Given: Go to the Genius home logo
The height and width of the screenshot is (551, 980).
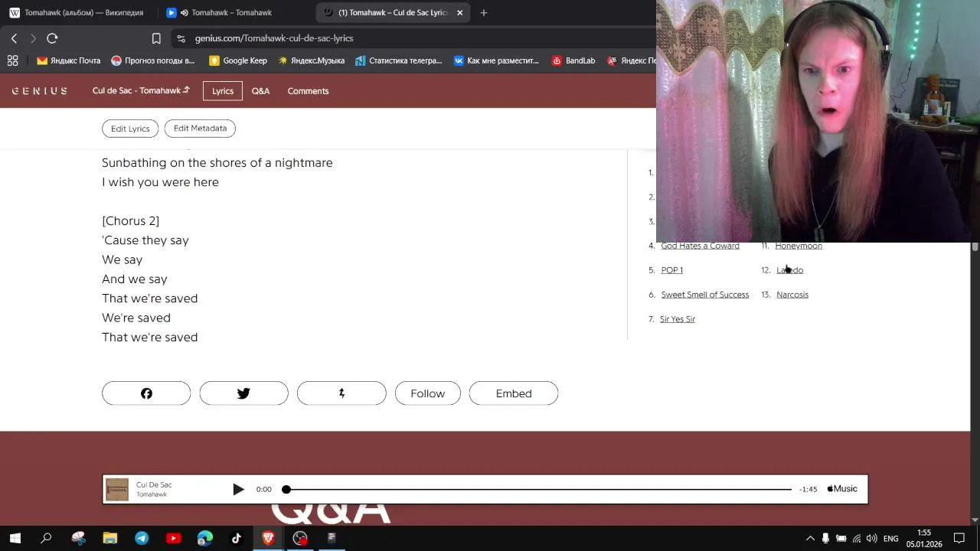Looking at the screenshot, I should pos(39,91).
